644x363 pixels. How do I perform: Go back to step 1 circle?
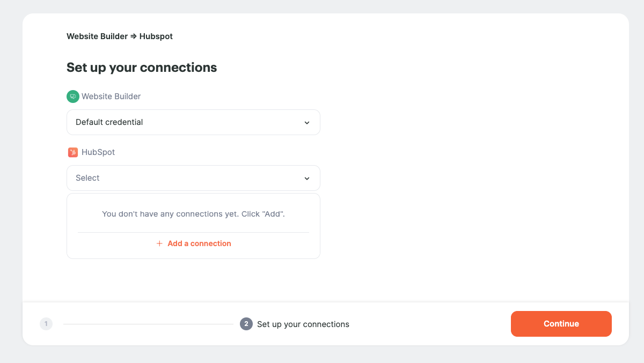[x=46, y=324]
